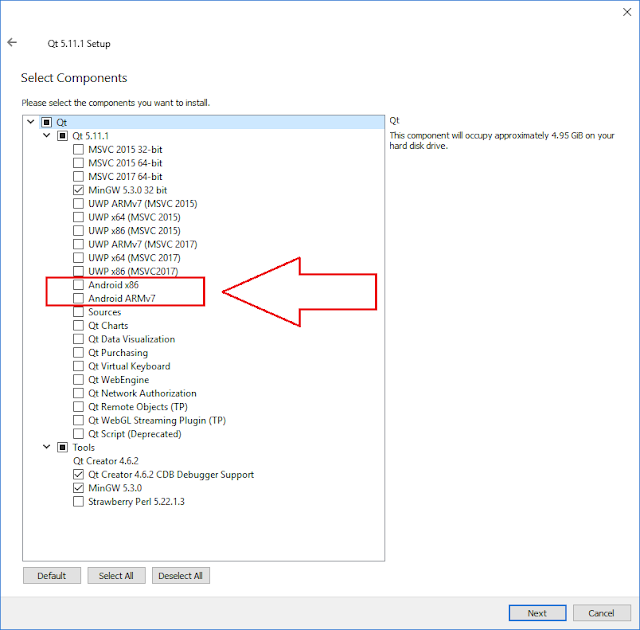Go back with the arrow icon
The image size is (640, 630).
tap(12, 42)
